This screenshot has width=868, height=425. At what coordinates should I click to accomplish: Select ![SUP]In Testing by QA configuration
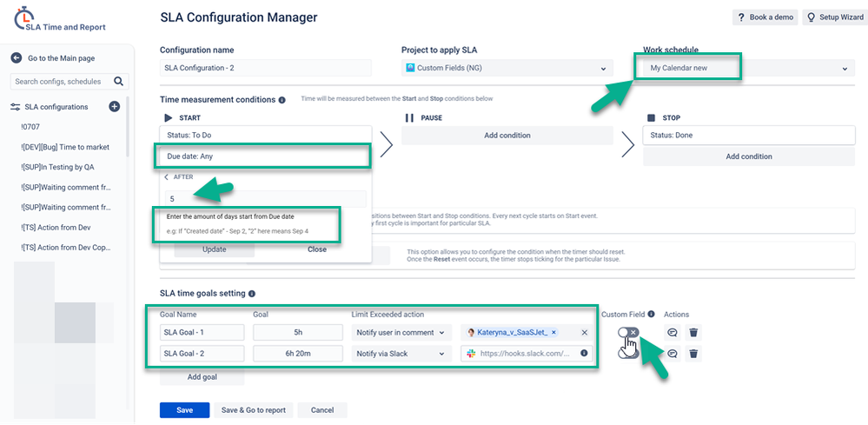[57, 167]
